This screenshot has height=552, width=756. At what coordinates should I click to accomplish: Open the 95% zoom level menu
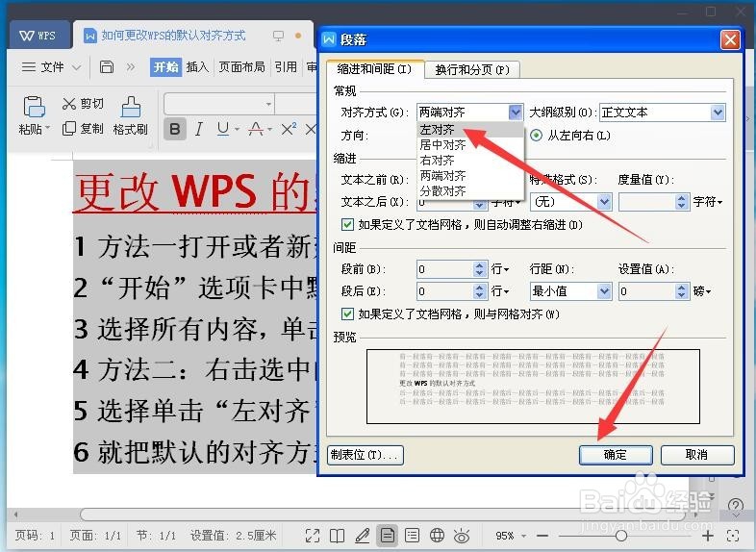[510, 536]
